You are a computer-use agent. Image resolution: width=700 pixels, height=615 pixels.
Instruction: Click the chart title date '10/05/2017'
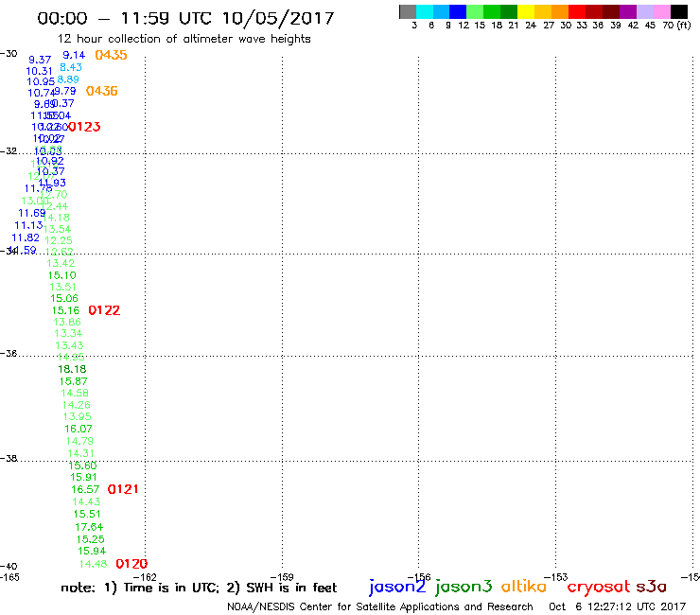pos(278,18)
